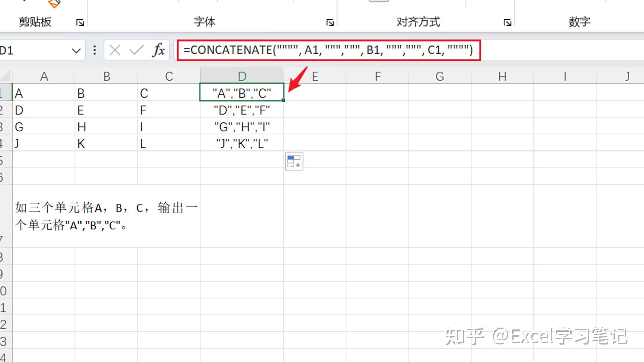The height and width of the screenshot is (362, 644).
Task: Open the Name Box dropdown arrow
Action: [x=76, y=50]
